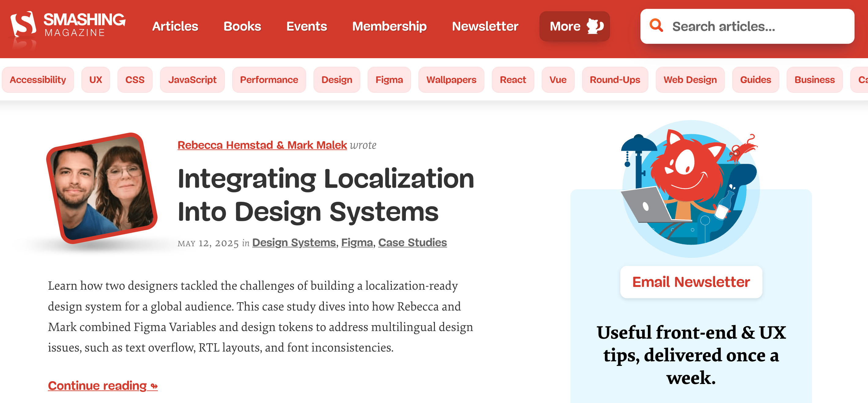Viewport: 868px width, 403px height.
Task: Click the Continue reading link
Action: pos(102,385)
